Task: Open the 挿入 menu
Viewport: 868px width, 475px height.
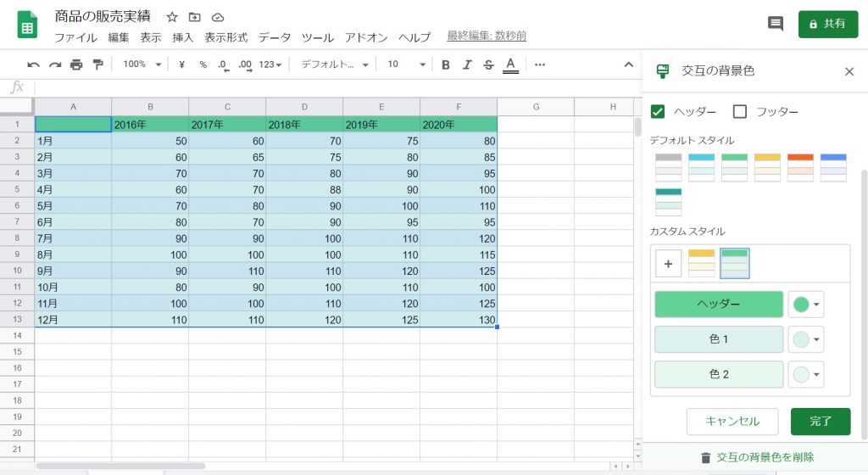Action: click(x=183, y=37)
